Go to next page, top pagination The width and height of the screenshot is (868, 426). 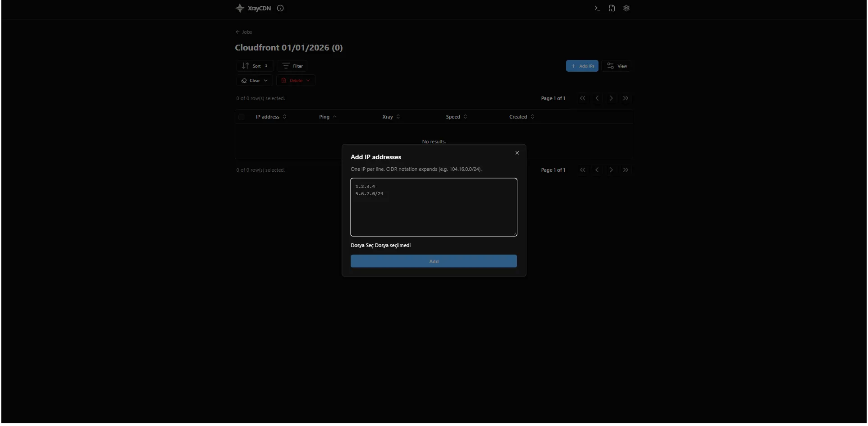point(611,98)
